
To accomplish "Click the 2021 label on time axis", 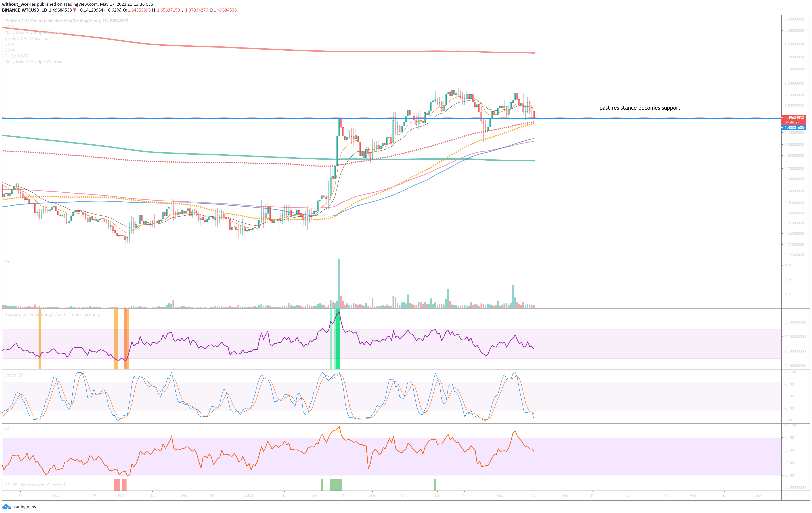I will point(249,495).
